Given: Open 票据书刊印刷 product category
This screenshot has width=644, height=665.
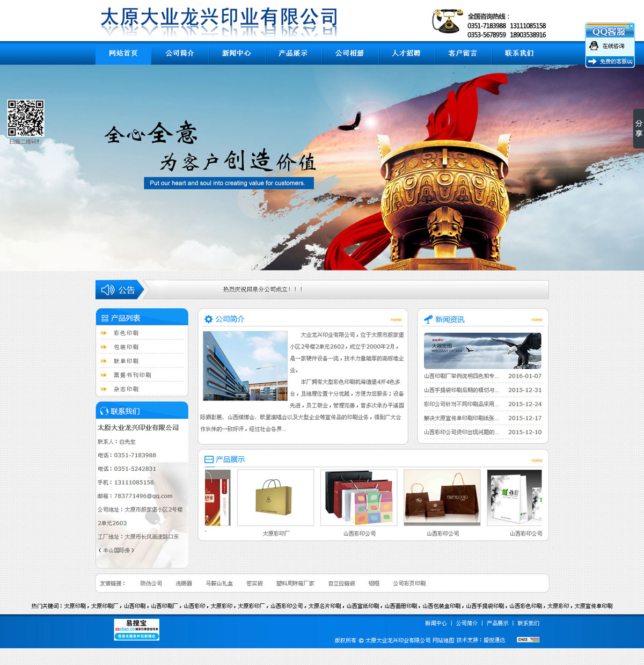Looking at the screenshot, I should [x=133, y=375].
